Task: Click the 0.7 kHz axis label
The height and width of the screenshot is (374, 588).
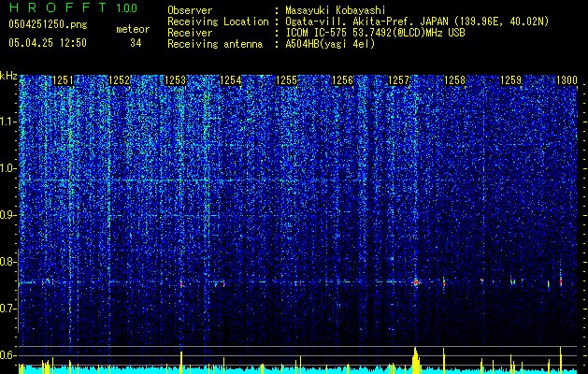Action: tap(8, 309)
